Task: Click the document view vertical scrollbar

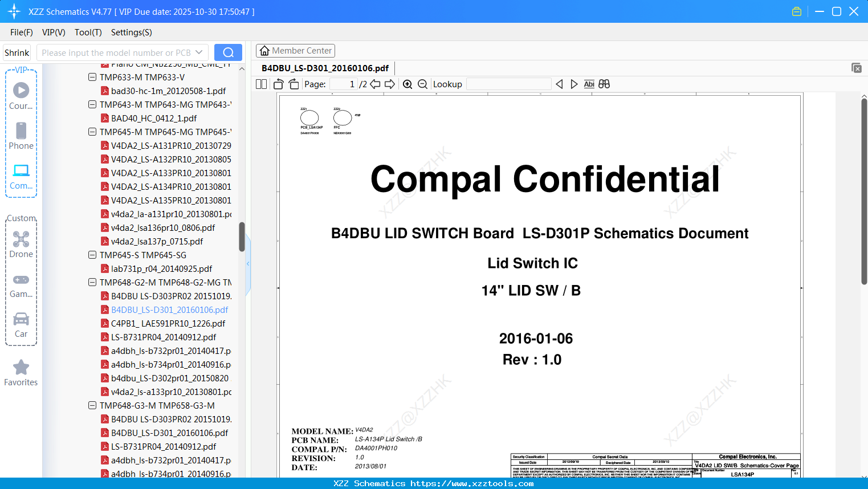Action: (x=864, y=191)
